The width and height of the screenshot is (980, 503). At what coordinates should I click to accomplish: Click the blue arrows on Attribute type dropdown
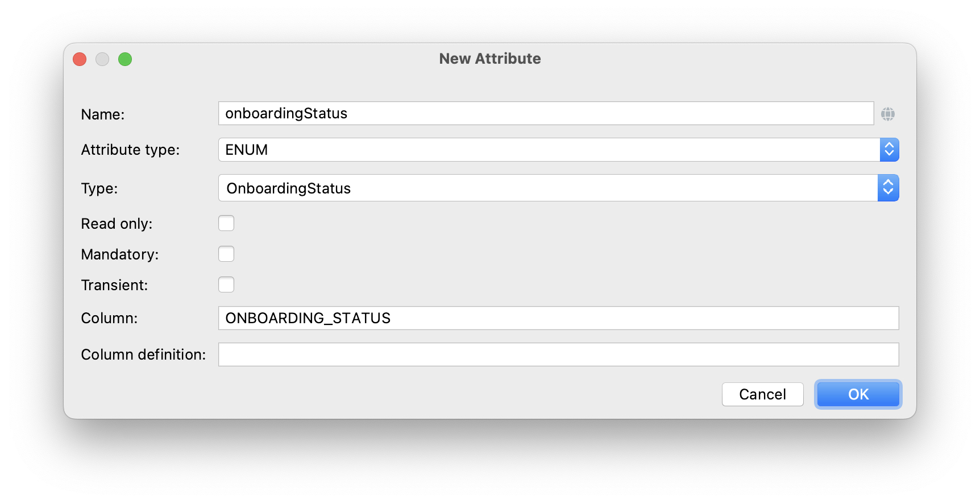coord(889,150)
